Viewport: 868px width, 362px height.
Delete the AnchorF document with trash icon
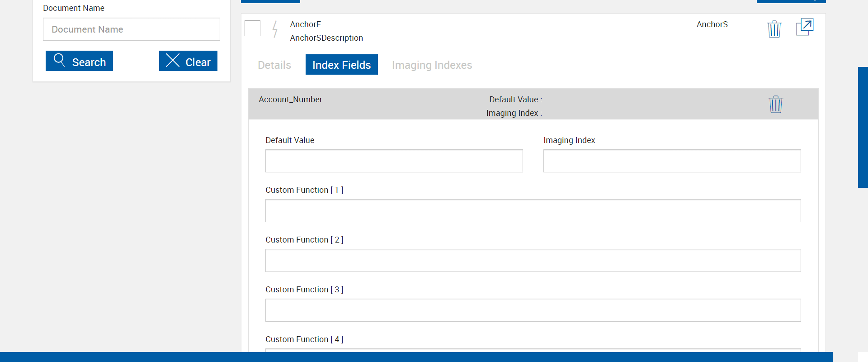pos(774,29)
